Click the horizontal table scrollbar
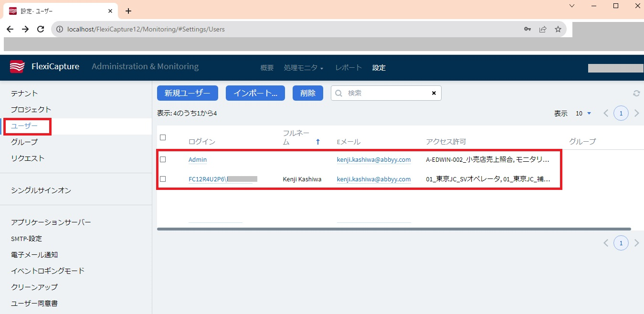 click(394, 229)
